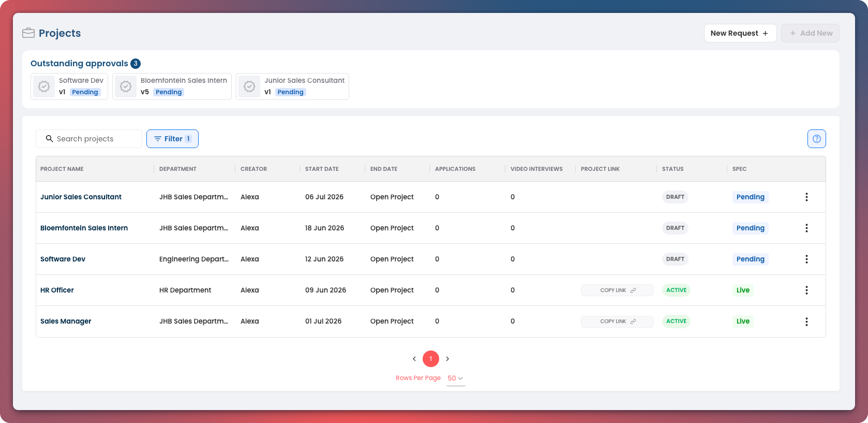The image size is (868, 423).
Task: Click the start date 12 Jun 2026
Action: click(324, 259)
